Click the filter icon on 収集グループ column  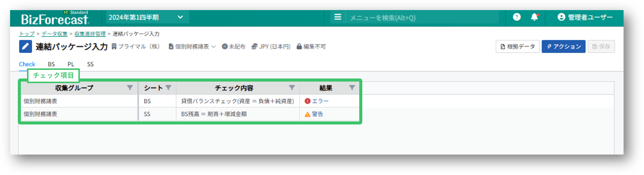130,88
